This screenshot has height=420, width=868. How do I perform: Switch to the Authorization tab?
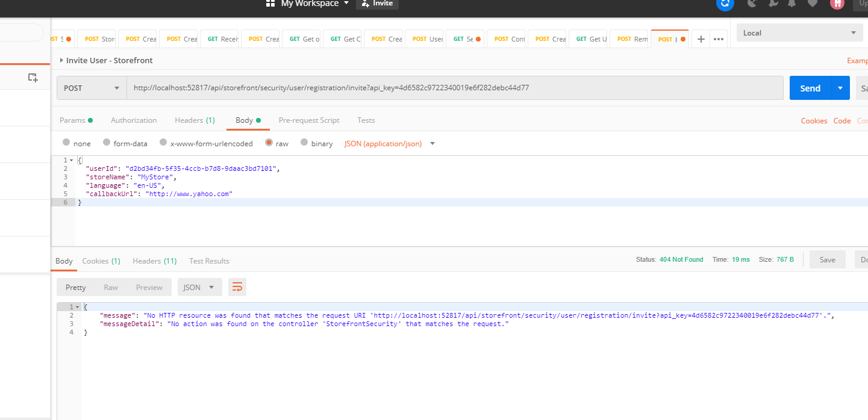(x=134, y=120)
